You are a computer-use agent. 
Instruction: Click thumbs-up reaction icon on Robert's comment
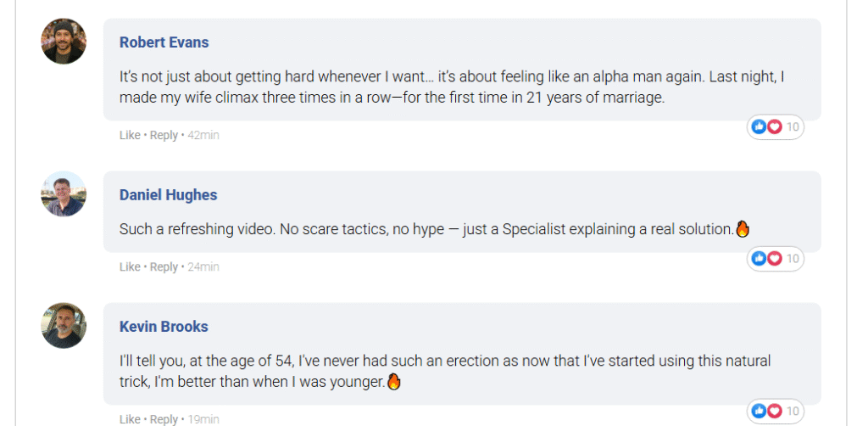759,127
